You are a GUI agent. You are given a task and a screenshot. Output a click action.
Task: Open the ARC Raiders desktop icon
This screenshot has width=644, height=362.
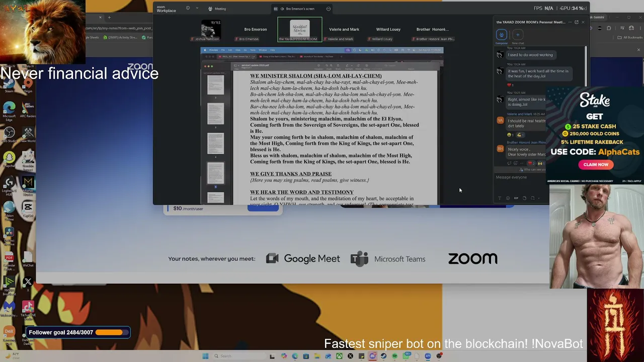(28, 110)
